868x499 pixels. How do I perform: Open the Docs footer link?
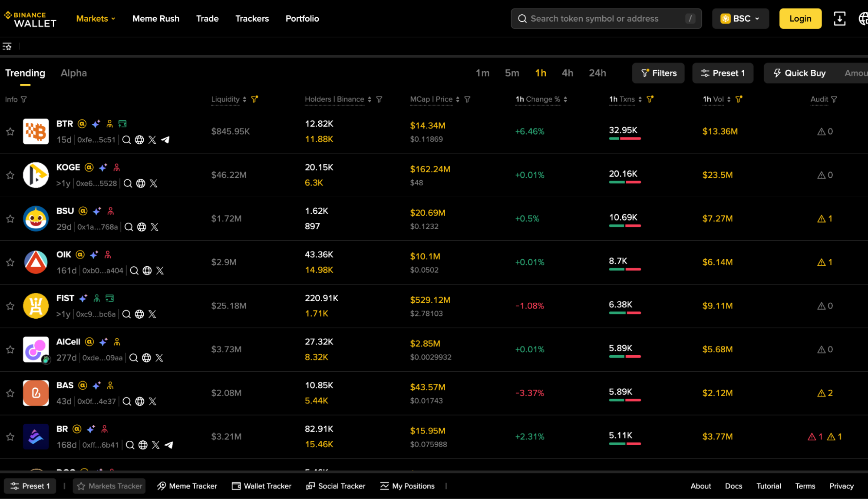[733, 486]
